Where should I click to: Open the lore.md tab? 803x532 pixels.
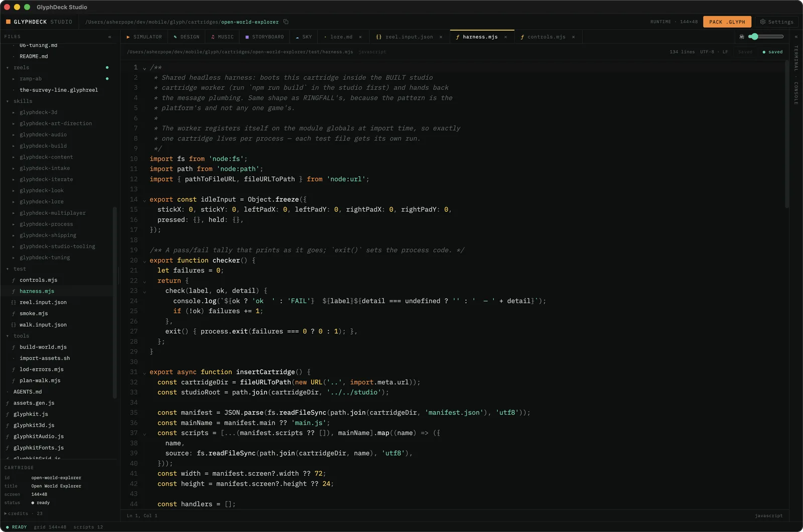tap(343, 37)
